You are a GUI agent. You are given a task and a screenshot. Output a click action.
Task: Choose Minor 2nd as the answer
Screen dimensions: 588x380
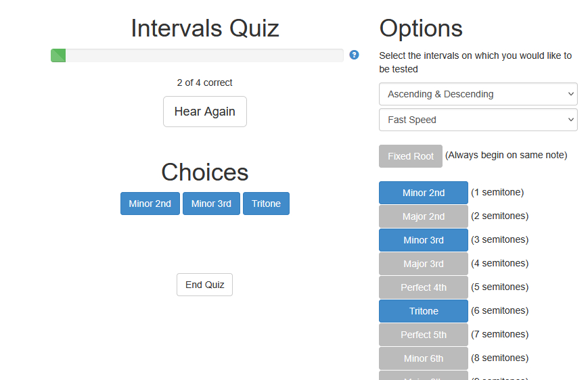tap(150, 204)
